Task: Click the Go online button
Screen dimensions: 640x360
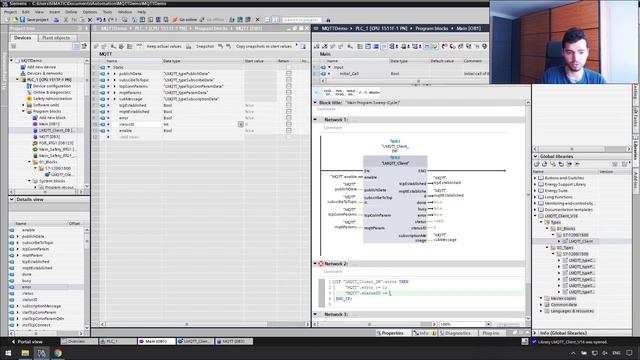Action: [185, 20]
